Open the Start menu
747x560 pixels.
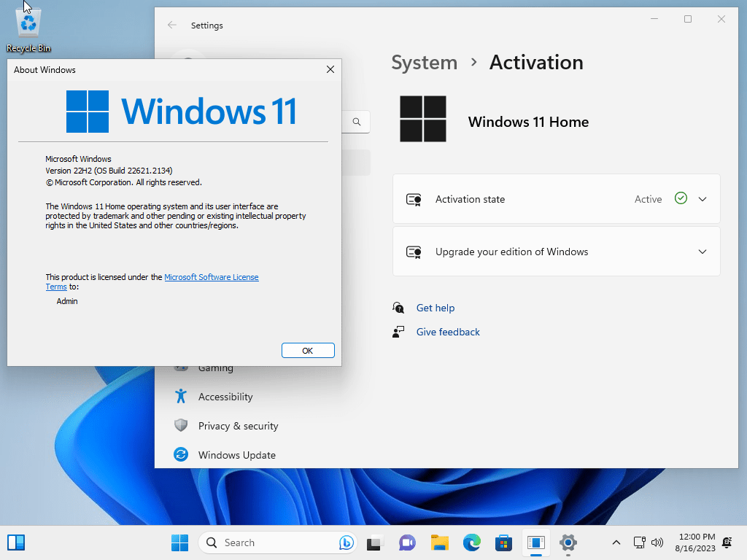point(179,542)
